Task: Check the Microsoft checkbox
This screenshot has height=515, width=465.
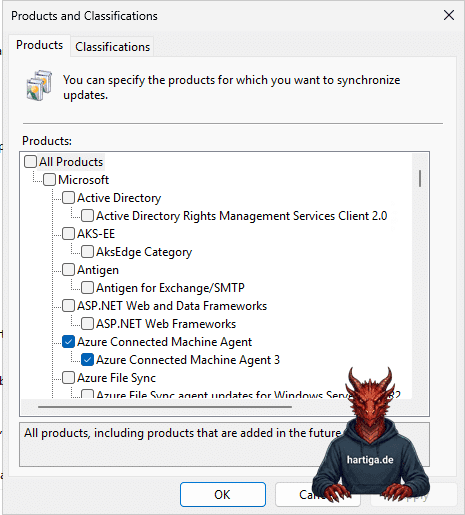Action: coord(49,180)
